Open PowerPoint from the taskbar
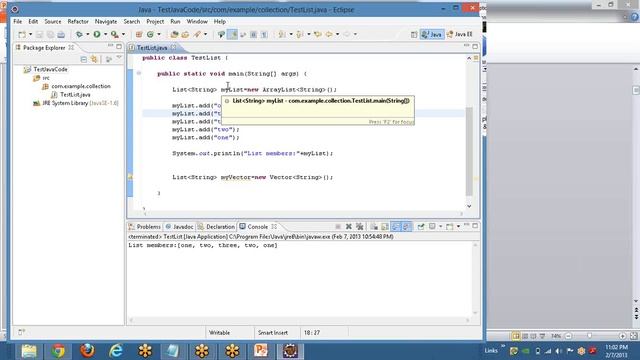 (x=260, y=351)
